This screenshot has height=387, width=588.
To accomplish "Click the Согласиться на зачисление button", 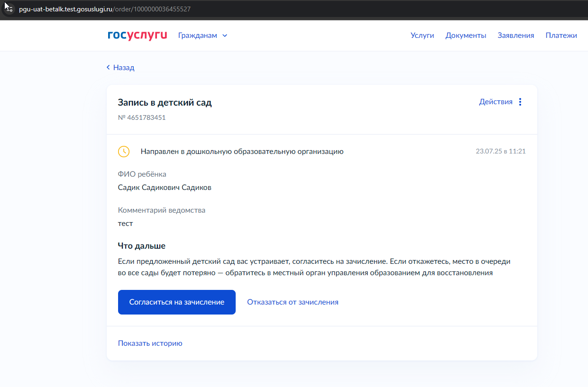I will point(177,302).
